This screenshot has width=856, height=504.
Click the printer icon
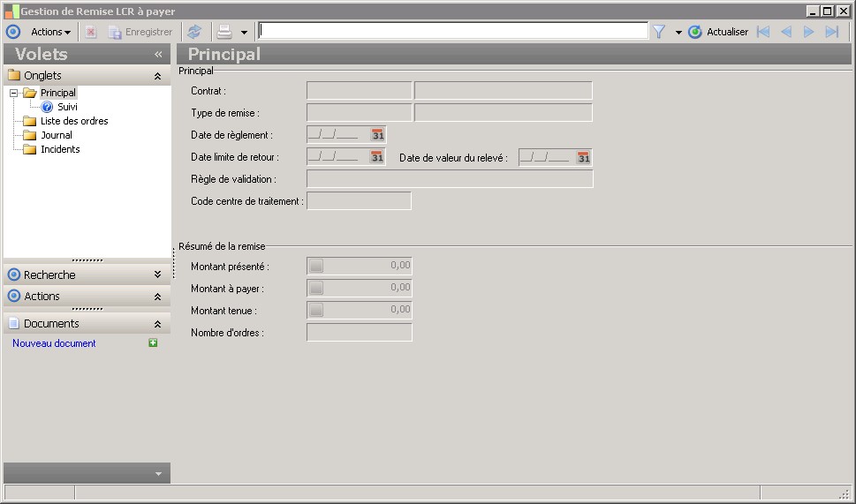(224, 32)
